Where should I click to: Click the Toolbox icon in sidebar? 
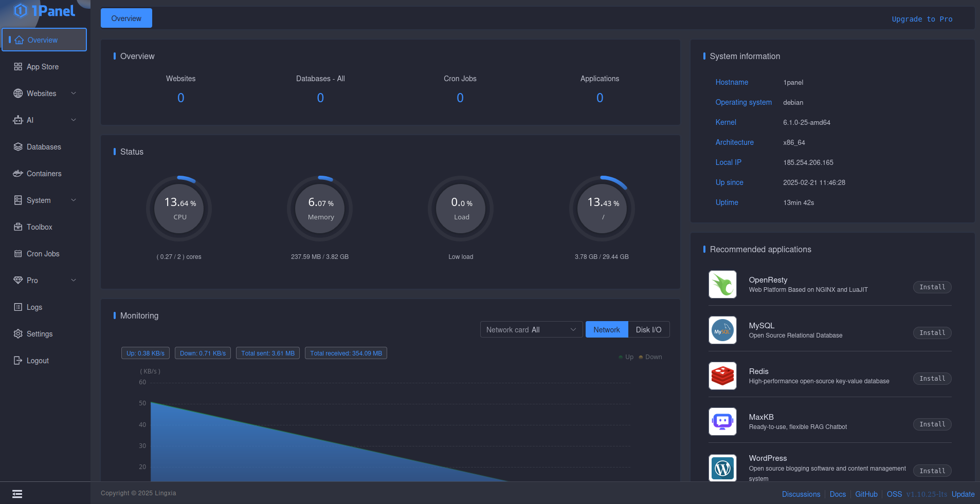tap(18, 227)
